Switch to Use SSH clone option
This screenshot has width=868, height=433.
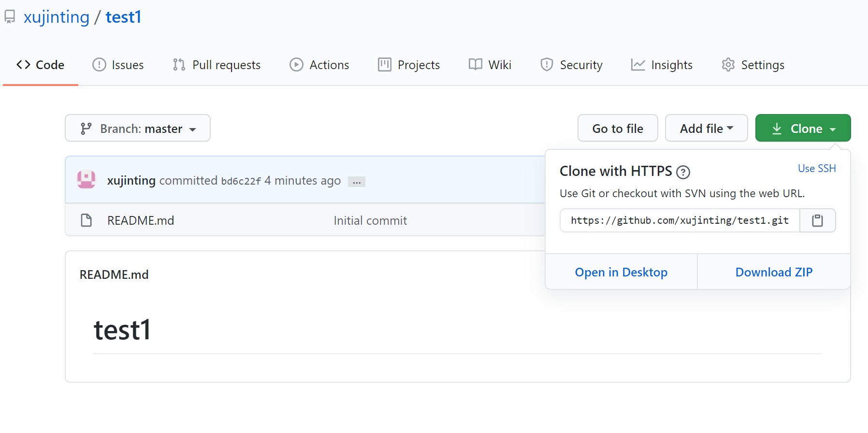pyautogui.click(x=817, y=168)
